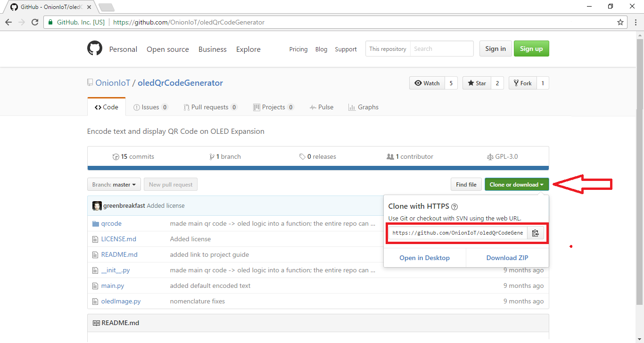Click the Watch button
This screenshot has height=343, width=644.
point(427,83)
